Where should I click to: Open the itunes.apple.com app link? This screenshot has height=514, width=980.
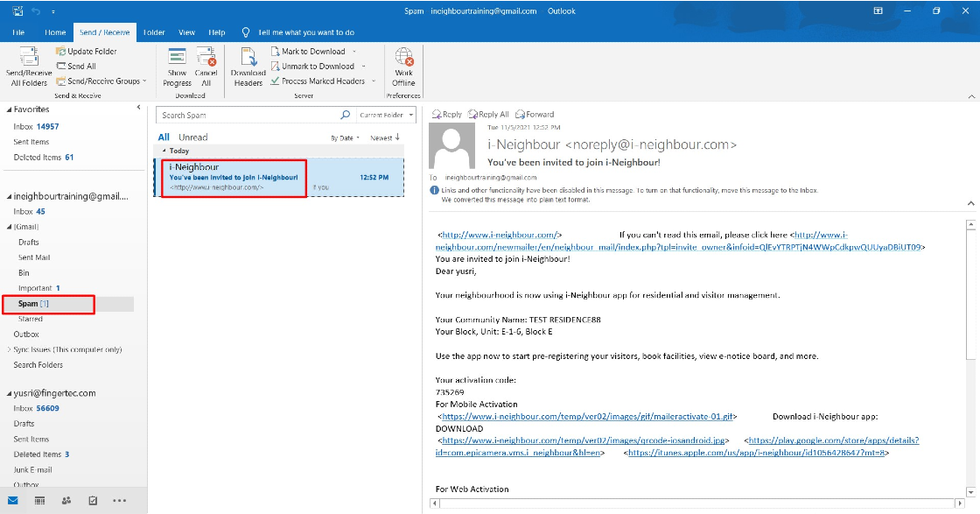pyautogui.click(x=756, y=453)
